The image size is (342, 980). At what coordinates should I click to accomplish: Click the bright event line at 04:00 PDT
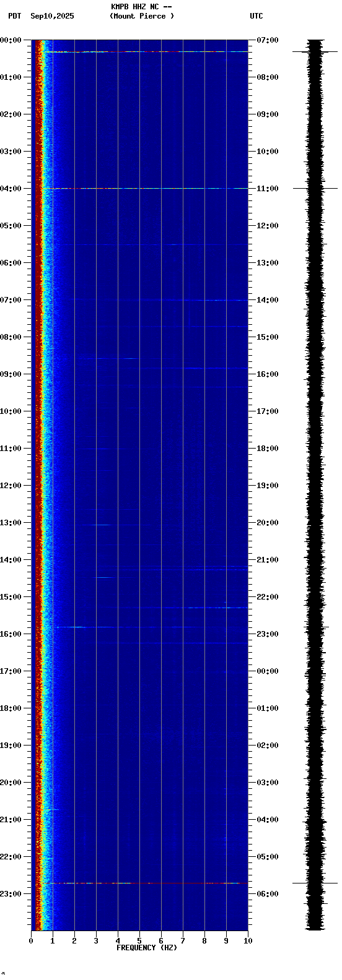[x=146, y=188]
